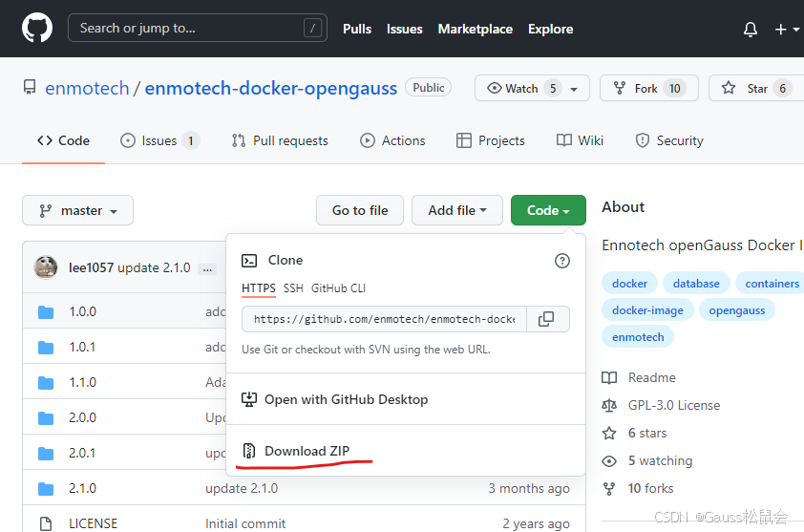Screen dimensions: 804x532
Task: Click the 2.1.0 folder icon
Action: [x=46, y=489]
